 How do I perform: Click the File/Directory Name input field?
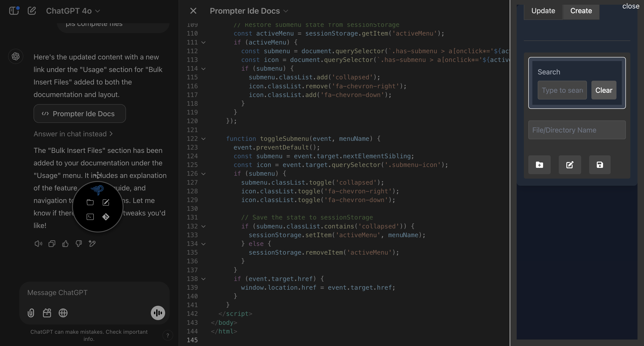click(x=577, y=130)
